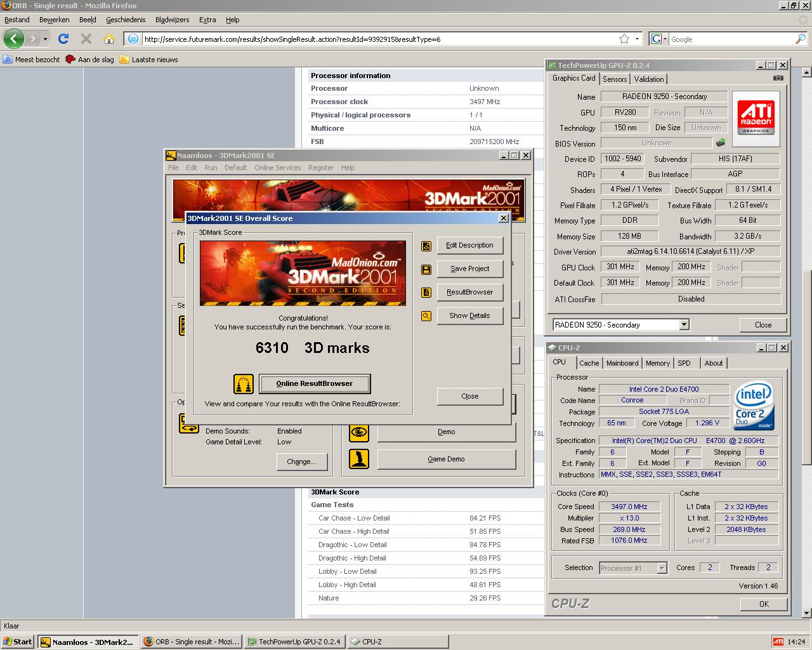
Task: Go to Firefox home page icon
Action: click(109, 39)
